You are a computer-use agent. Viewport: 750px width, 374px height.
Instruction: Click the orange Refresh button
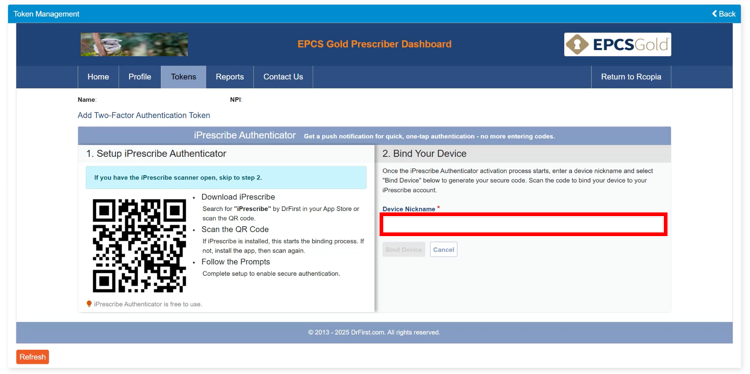[x=33, y=357]
